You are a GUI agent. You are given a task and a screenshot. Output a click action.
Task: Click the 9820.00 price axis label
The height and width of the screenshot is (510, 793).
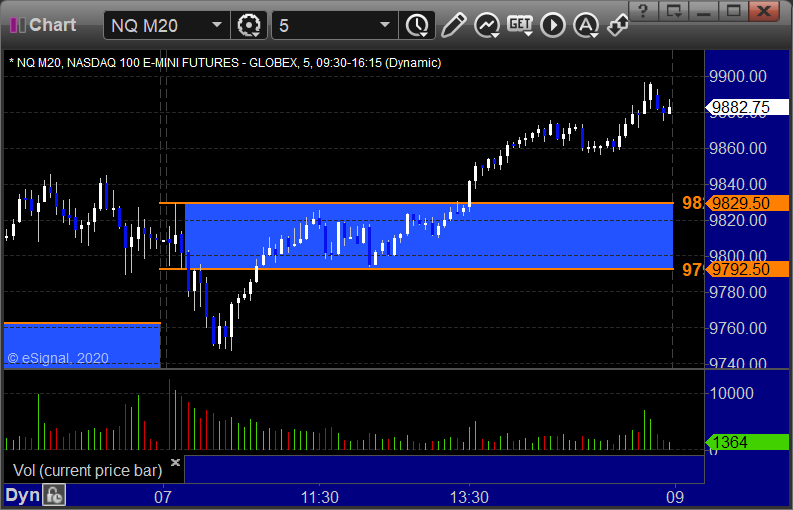click(738, 220)
